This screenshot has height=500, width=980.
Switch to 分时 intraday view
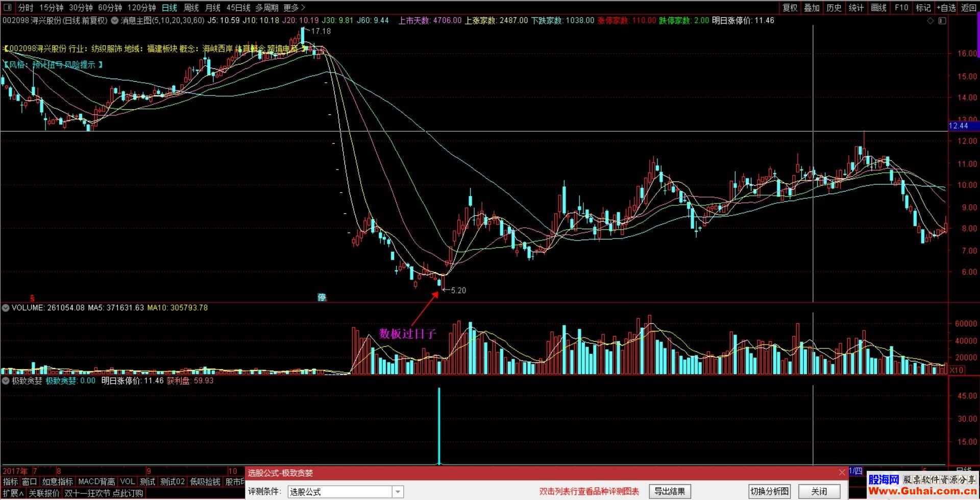[26, 8]
